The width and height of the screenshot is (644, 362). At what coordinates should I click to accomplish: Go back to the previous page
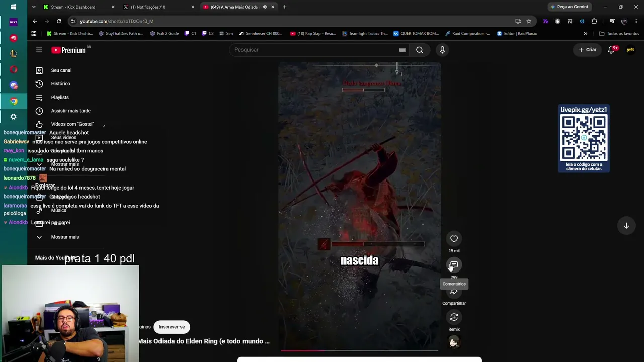point(35,21)
